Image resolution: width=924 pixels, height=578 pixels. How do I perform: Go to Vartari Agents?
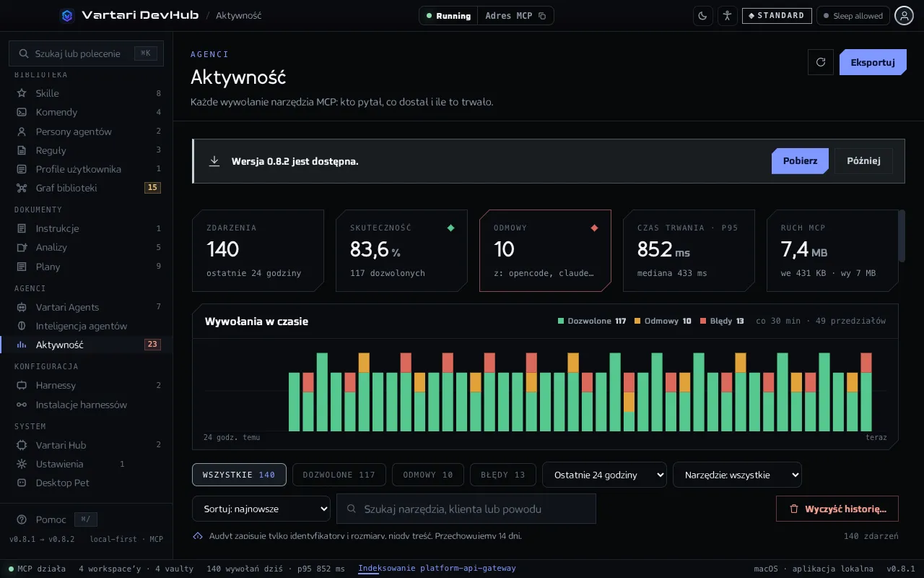[x=87, y=307]
